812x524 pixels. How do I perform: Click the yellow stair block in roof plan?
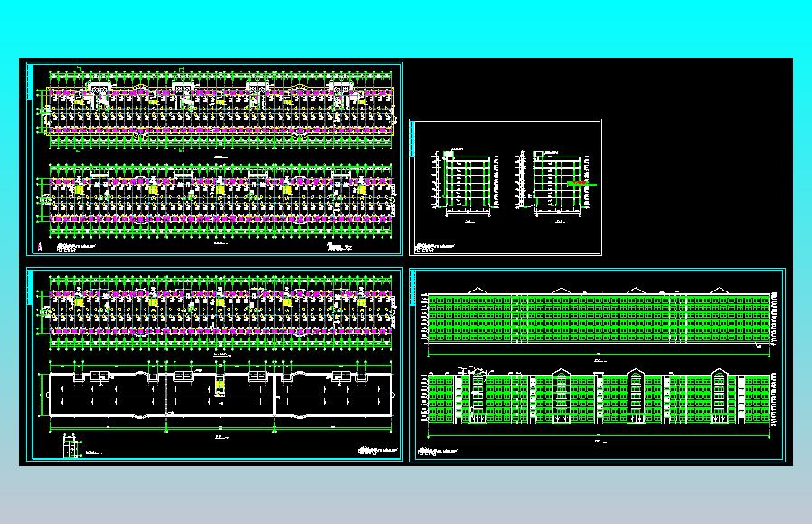[x=220, y=386]
